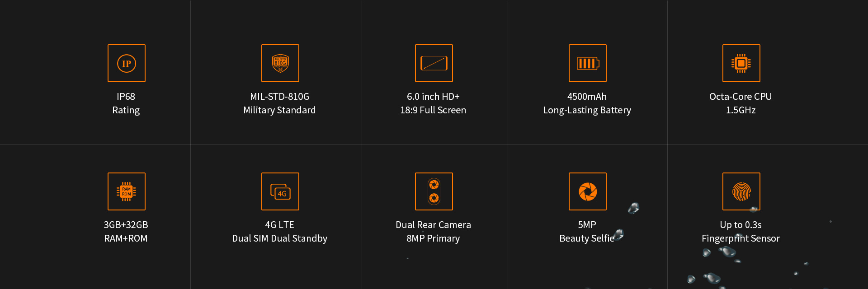Image resolution: width=868 pixels, height=289 pixels.
Task: Click the IP68 rating icon
Action: [127, 63]
